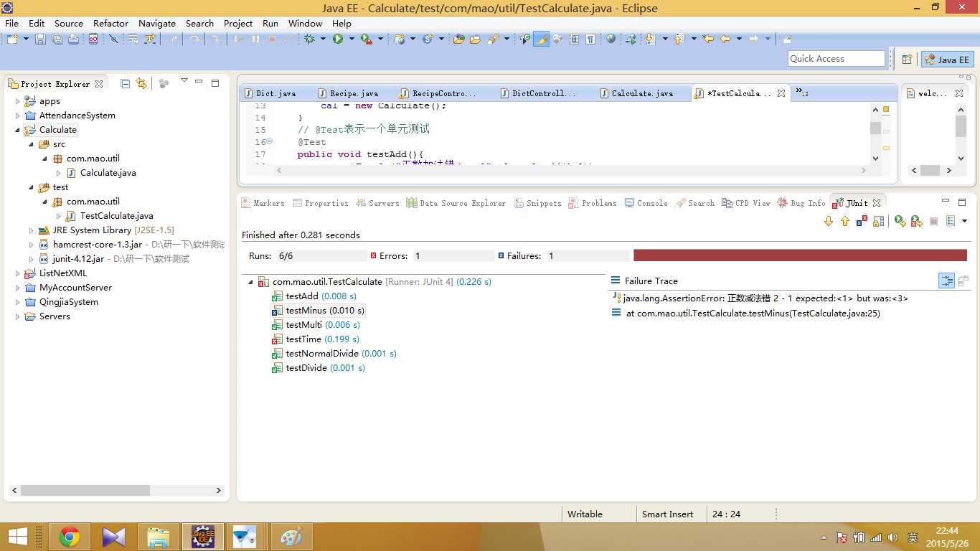Expand the JRE System Library node

click(x=32, y=230)
